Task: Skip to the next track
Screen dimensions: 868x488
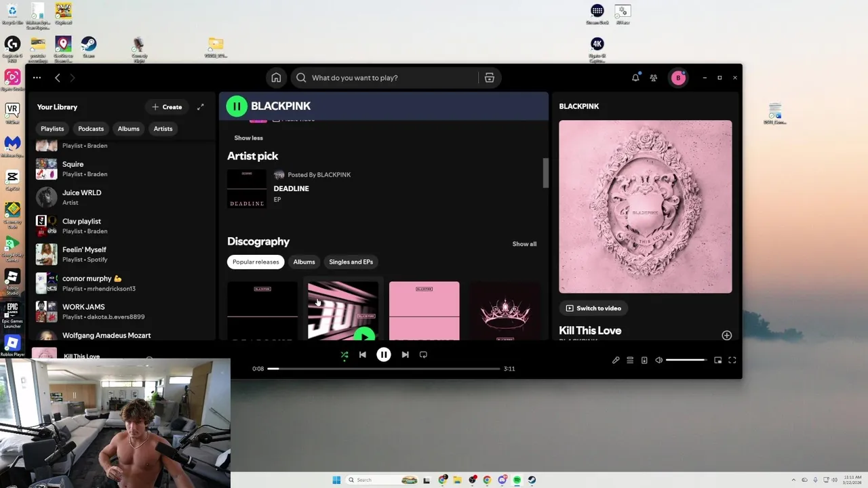Action: click(405, 354)
